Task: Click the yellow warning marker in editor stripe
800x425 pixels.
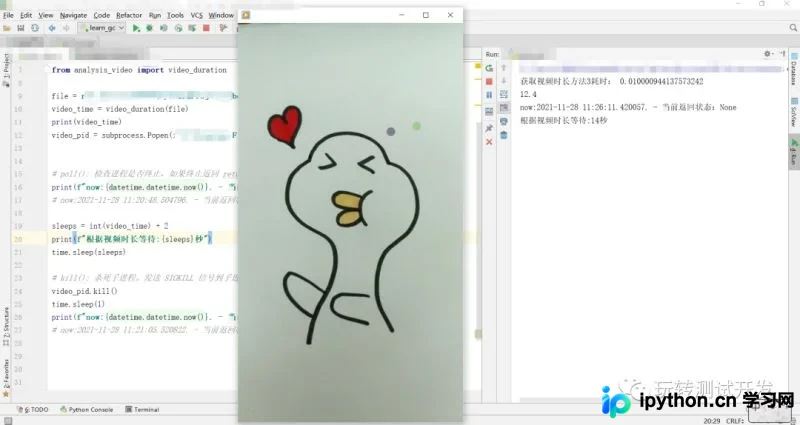Action: coord(478,66)
